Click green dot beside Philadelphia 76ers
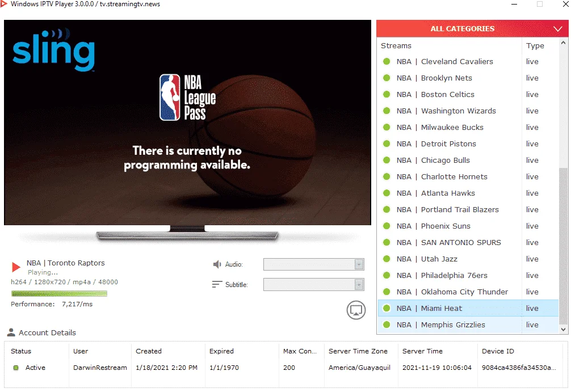The width and height of the screenshot is (571, 392). click(x=387, y=275)
